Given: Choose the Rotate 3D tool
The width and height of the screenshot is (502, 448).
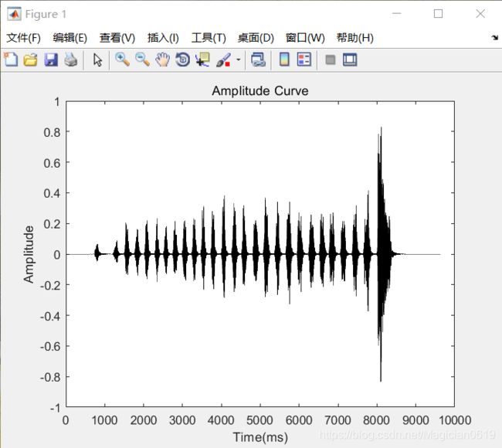Looking at the screenshot, I should pyautogui.click(x=182, y=60).
